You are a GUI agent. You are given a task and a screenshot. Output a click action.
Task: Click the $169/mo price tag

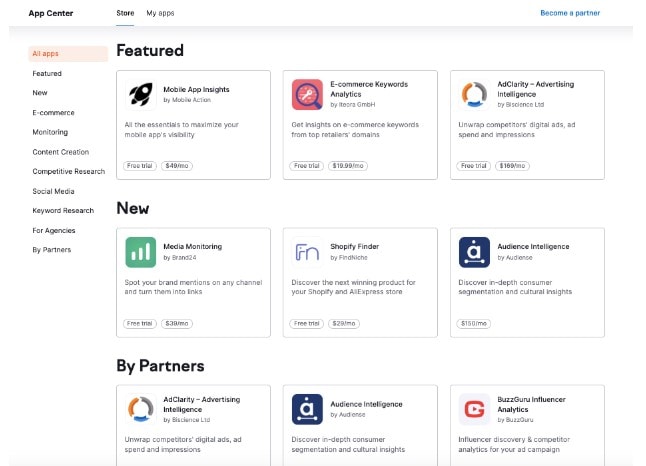[512, 166]
